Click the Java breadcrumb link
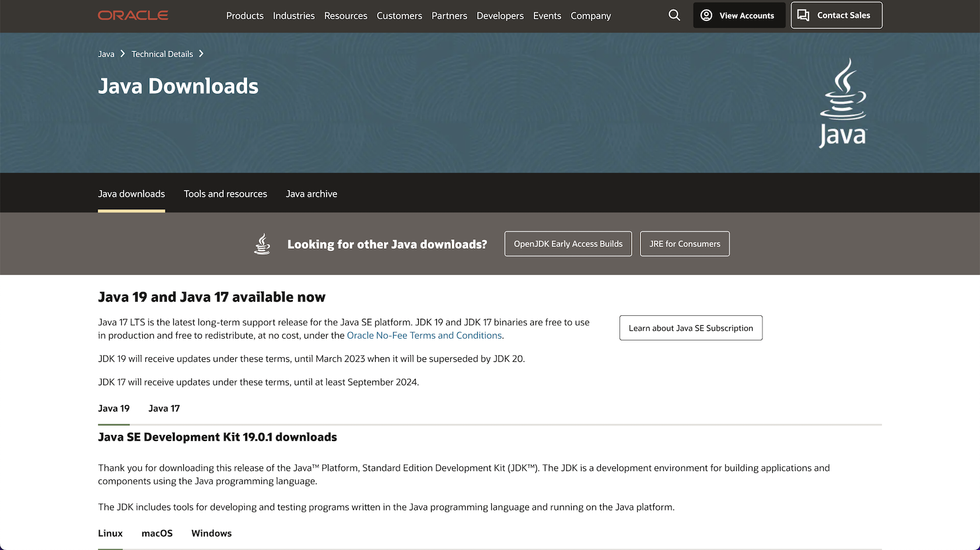This screenshot has width=980, height=550. pos(106,54)
